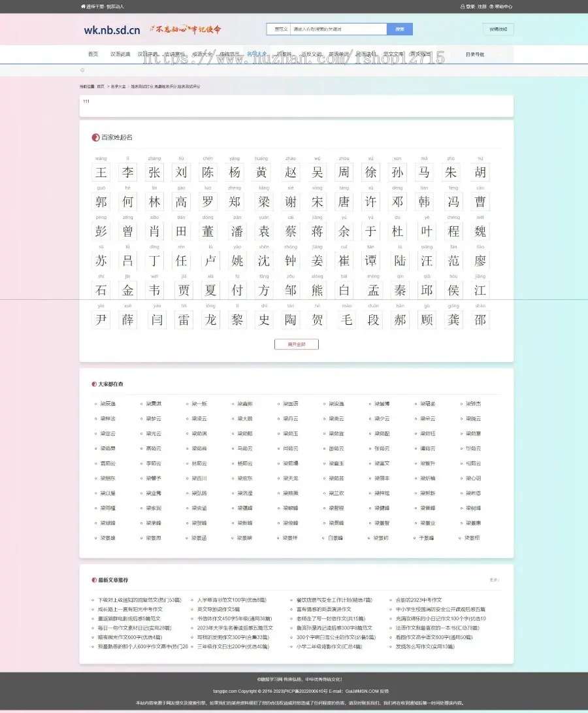This screenshot has width=588, height=713.
Task: Click the circle bullet beside 梁辰逸
Action: coord(97,404)
